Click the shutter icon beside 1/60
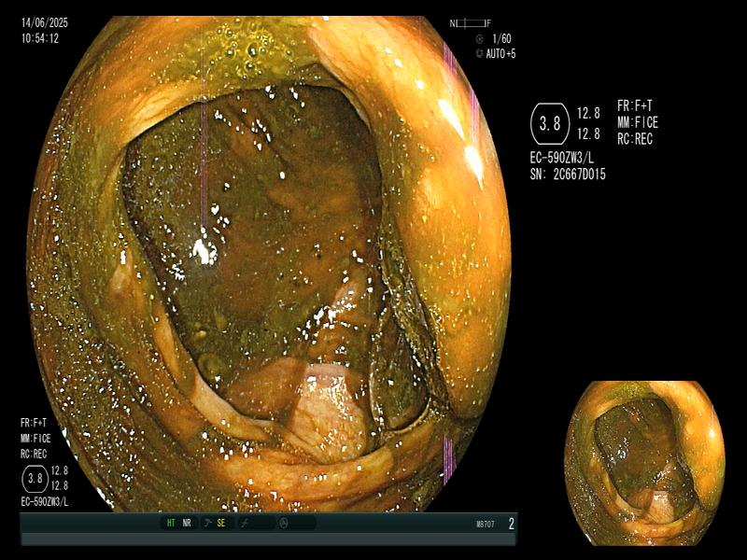 tap(480, 39)
